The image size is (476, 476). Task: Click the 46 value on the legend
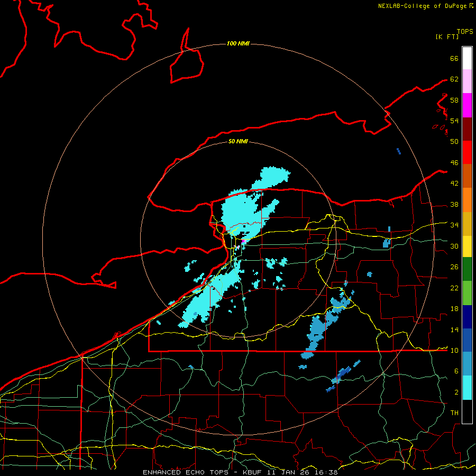(x=454, y=163)
